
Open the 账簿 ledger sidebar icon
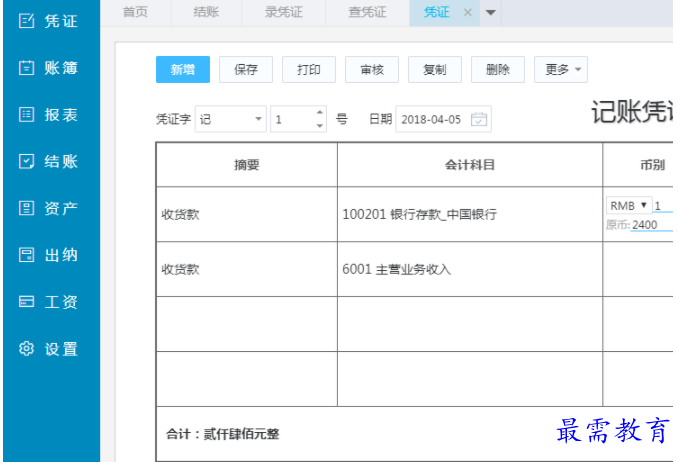coord(26,68)
